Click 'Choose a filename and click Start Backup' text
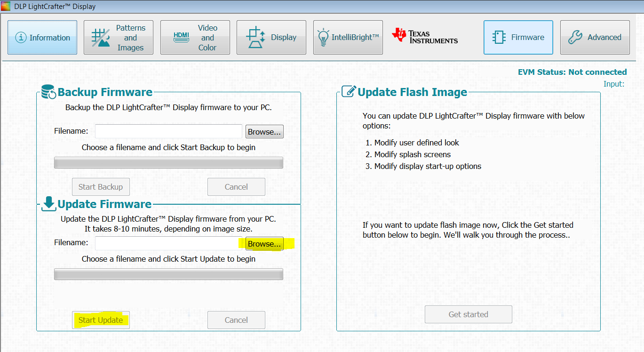The image size is (644, 352). pyautogui.click(x=168, y=147)
